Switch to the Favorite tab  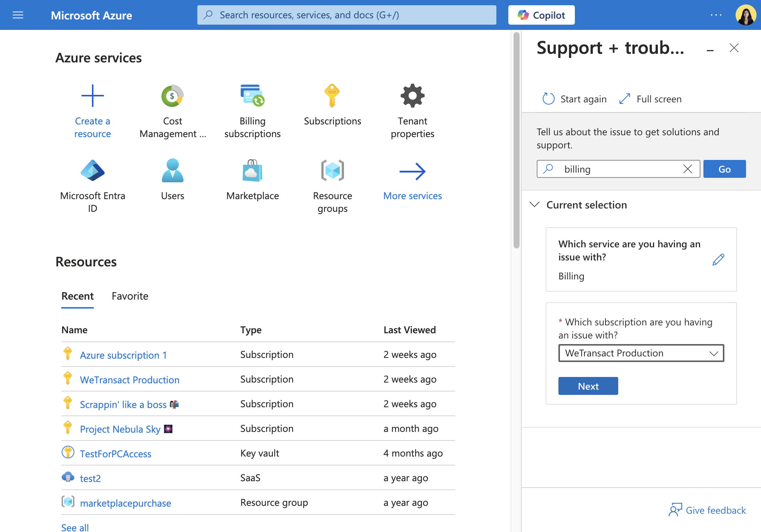coord(130,296)
